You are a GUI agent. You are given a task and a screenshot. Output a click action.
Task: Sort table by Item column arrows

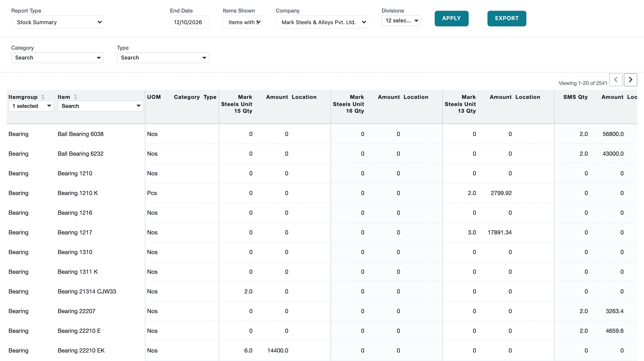tap(76, 97)
